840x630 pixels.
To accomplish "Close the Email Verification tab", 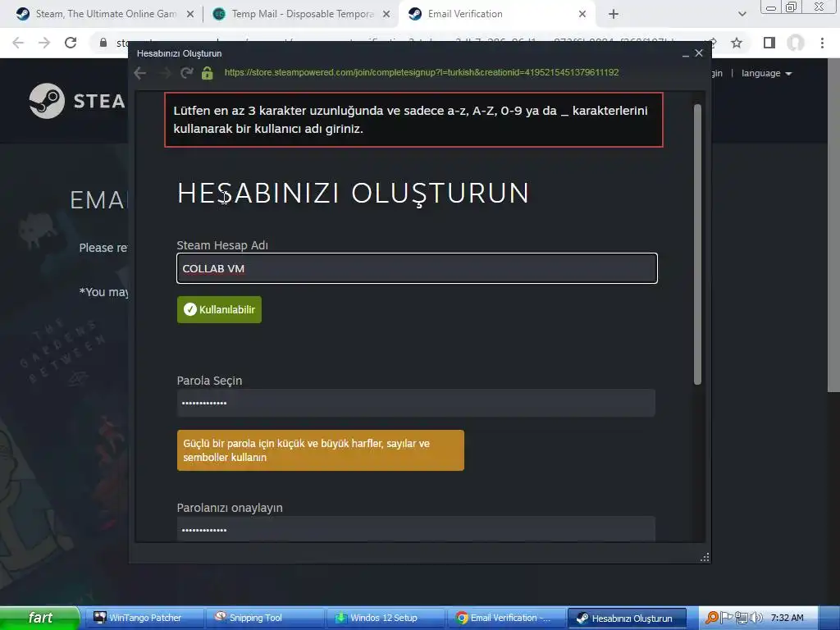I will 582,15.
